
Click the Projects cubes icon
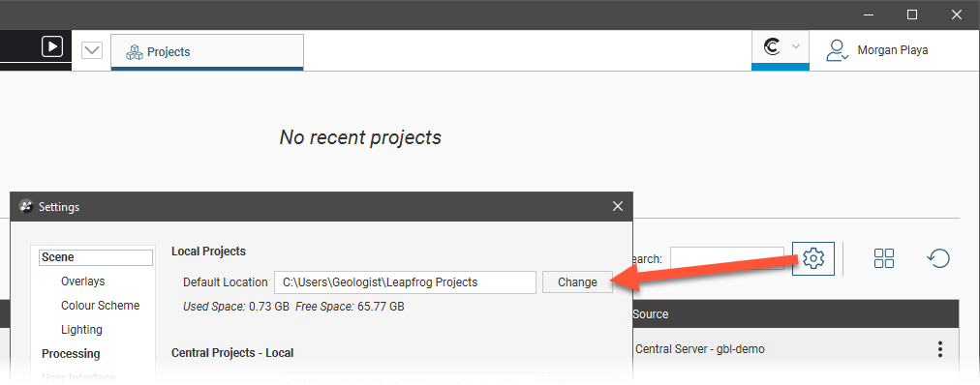click(135, 52)
